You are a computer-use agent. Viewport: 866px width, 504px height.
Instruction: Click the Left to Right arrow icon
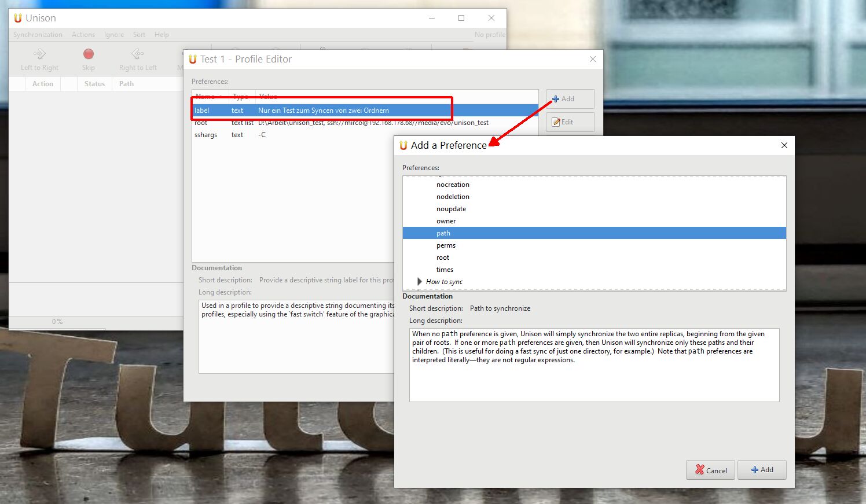(x=39, y=54)
